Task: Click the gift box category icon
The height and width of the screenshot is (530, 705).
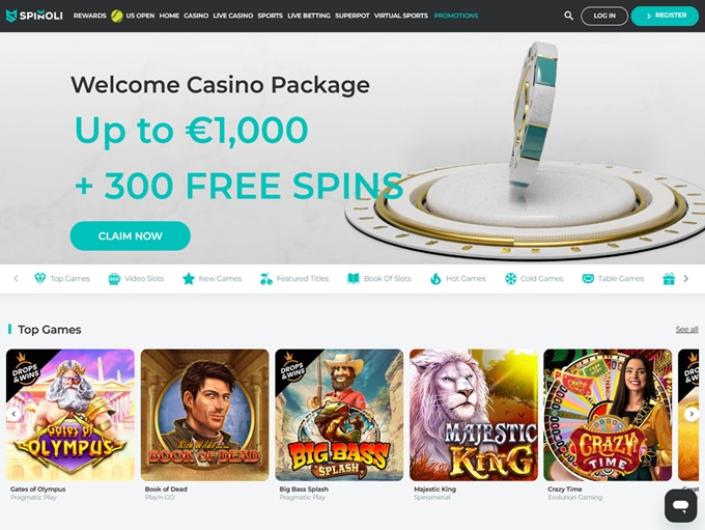Action: 669,279
